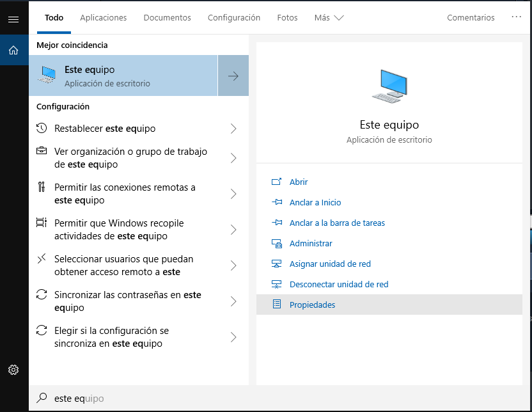This screenshot has width=532, height=412.
Task: Expand chevron for Permitir que Windows recopile
Action: [x=233, y=230]
